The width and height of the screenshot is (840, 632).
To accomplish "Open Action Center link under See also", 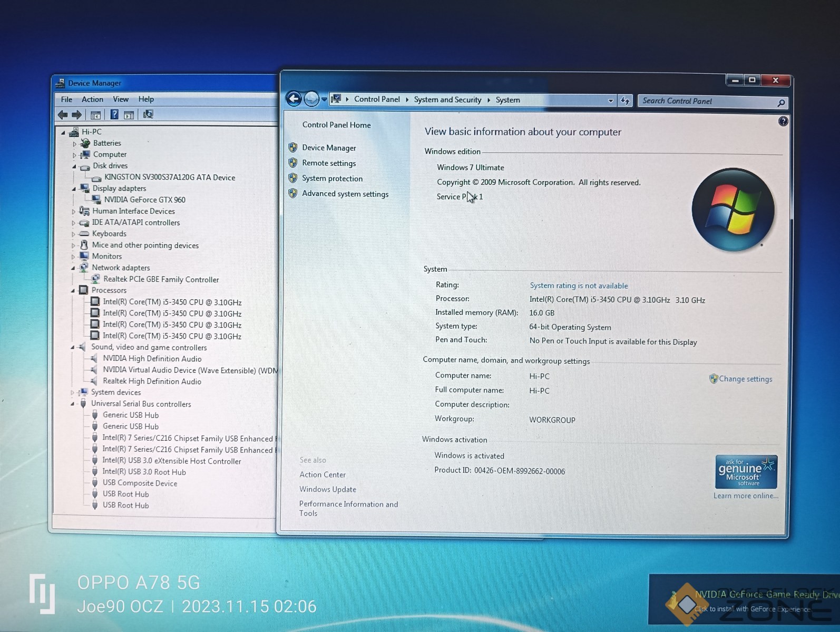I will pyautogui.click(x=323, y=475).
